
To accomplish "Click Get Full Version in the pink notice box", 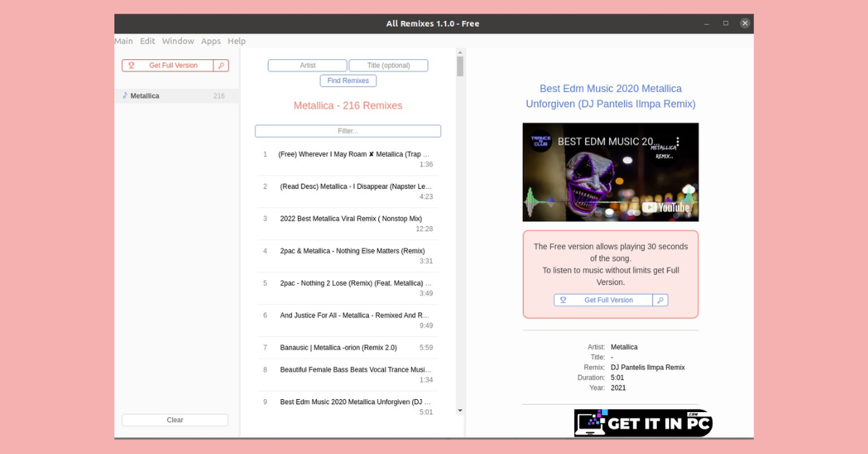I will point(603,300).
